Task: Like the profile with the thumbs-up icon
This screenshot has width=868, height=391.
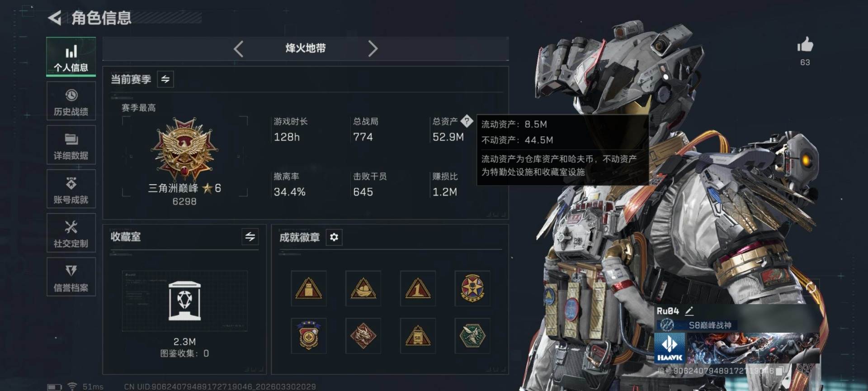Action: click(805, 44)
